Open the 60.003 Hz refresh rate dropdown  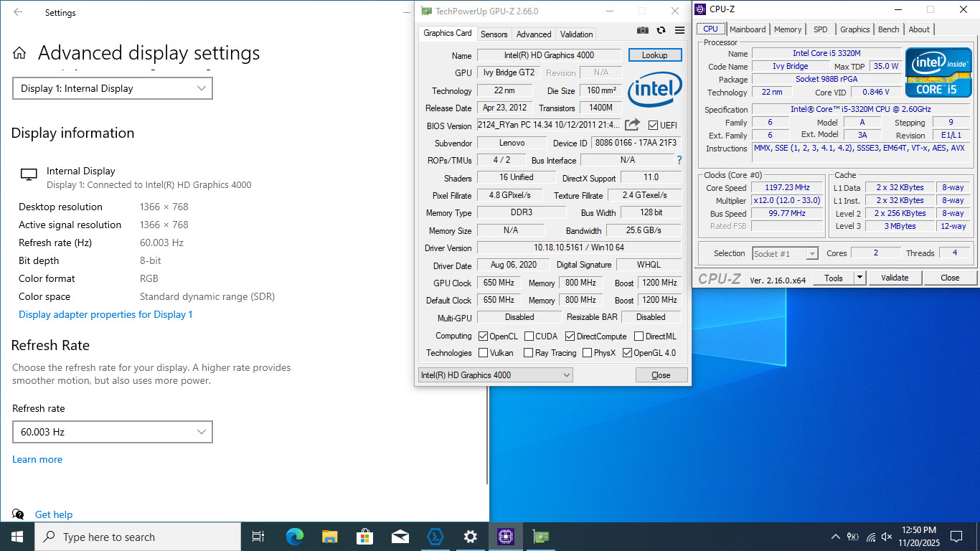(113, 432)
